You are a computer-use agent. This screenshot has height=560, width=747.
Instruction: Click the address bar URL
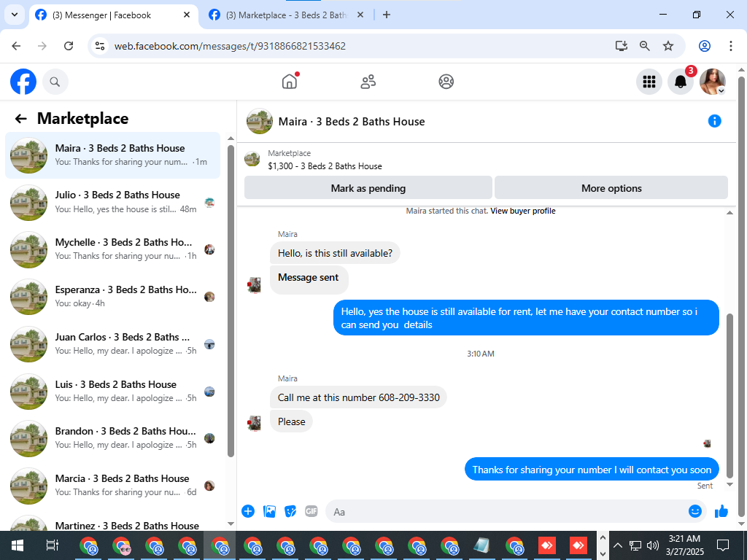(230, 46)
